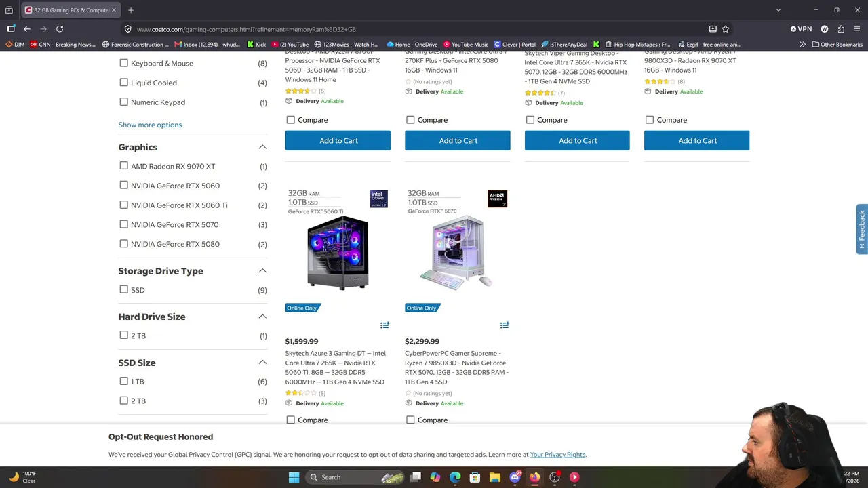Open the Home - OneDrive bookmark

[x=412, y=45]
